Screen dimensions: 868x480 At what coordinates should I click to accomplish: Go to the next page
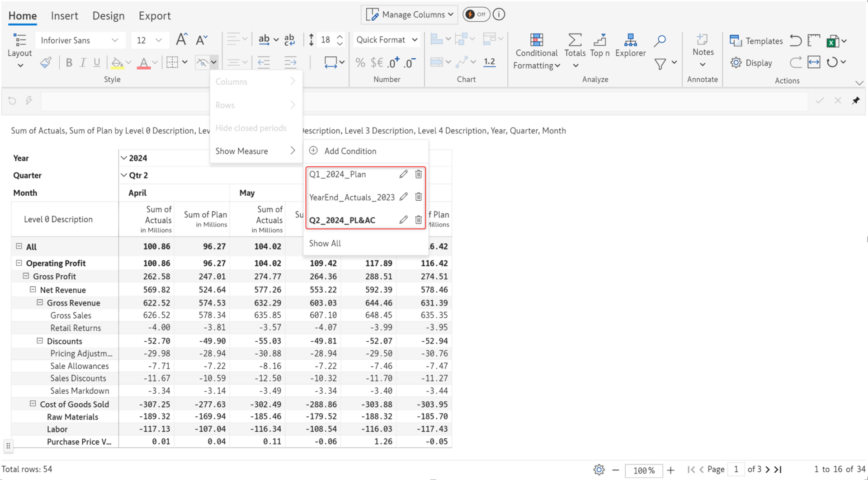tap(768, 470)
